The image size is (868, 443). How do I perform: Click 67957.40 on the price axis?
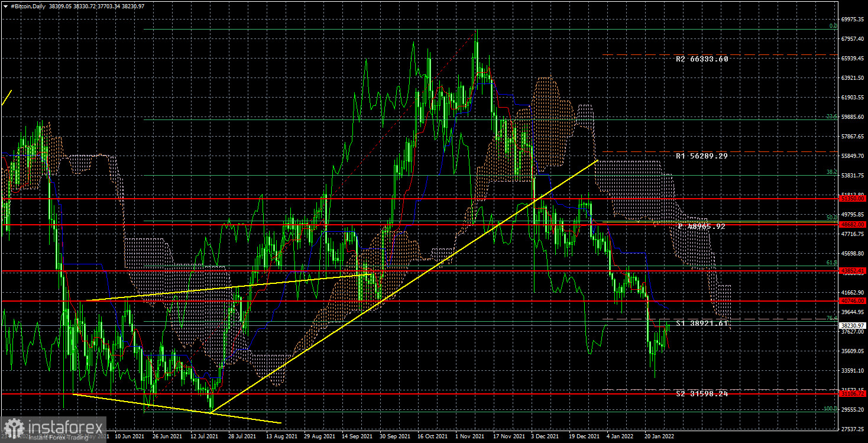coord(853,39)
